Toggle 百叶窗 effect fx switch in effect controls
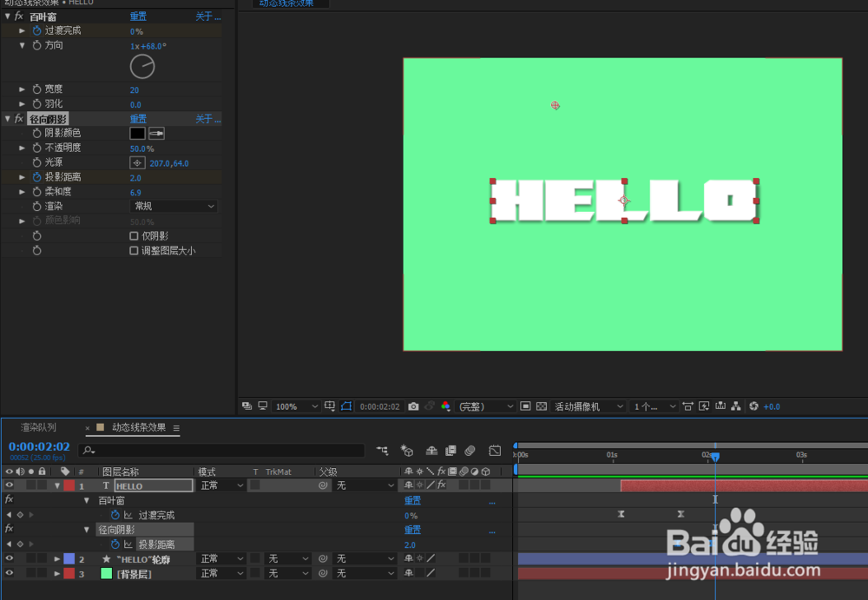Screen dimensions: 868x600 [19, 16]
